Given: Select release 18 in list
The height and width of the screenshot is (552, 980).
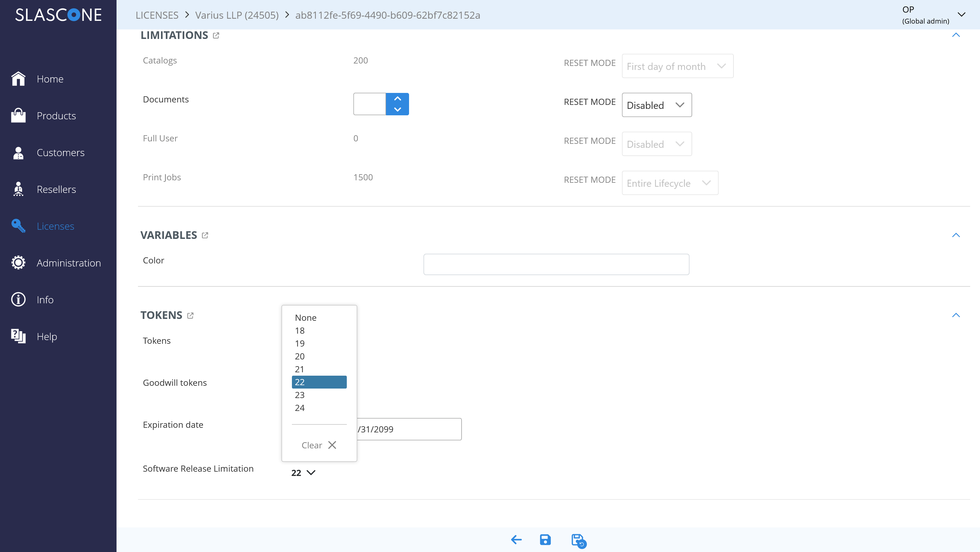Looking at the screenshot, I should click(319, 331).
